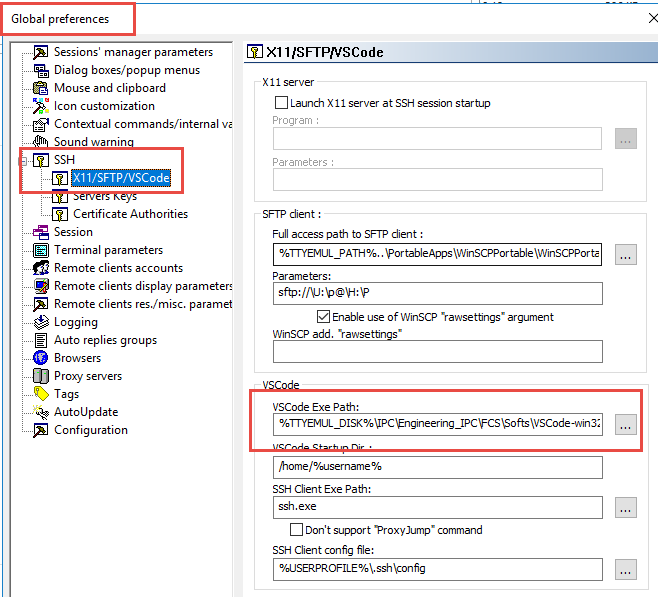
Task: Click the Mouse and clipboard icon
Action: (x=41, y=88)
